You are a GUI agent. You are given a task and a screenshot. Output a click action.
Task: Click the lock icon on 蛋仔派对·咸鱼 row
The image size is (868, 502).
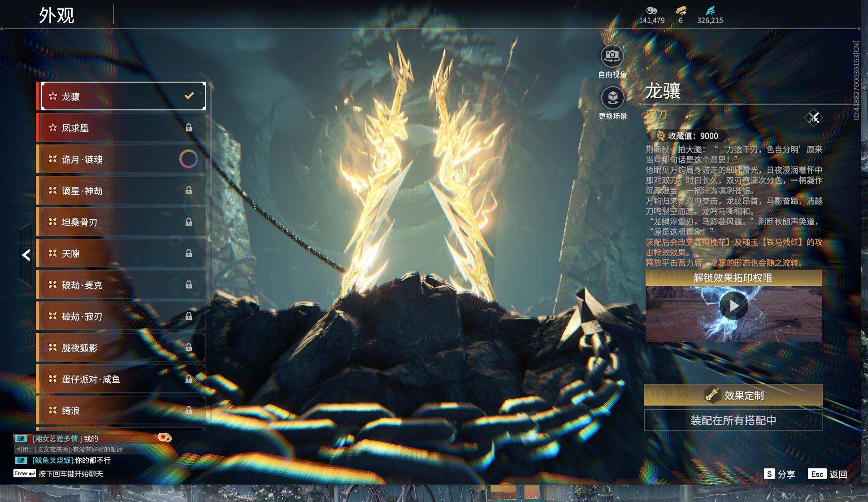tap(189, 379)
